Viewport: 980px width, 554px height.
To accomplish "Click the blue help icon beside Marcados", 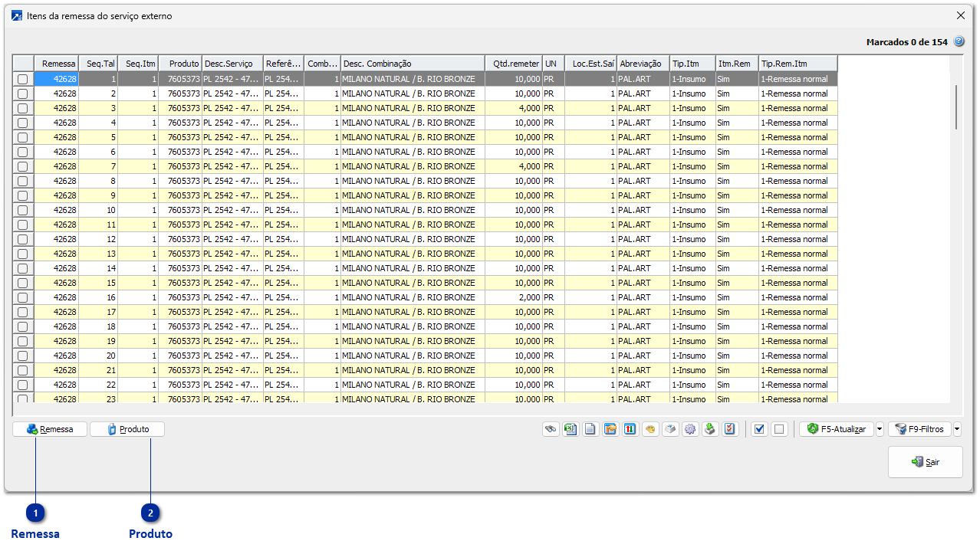I will 959,42.
